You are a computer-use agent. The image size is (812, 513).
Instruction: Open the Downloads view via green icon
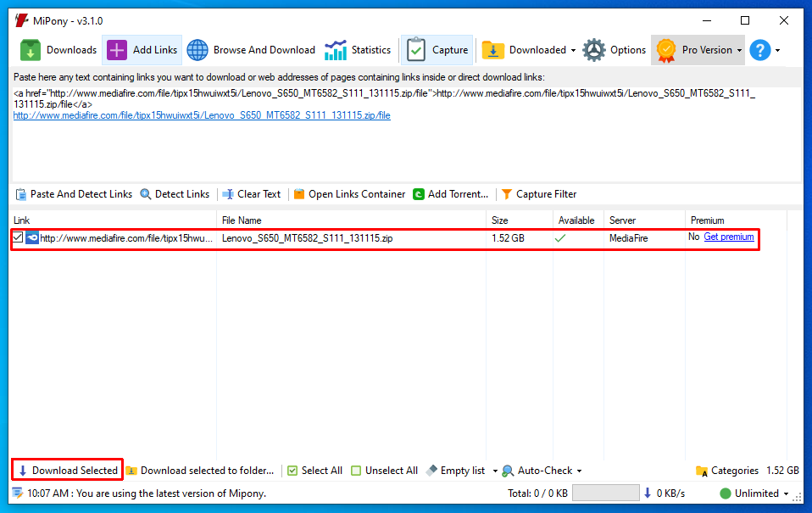[30, 50]
